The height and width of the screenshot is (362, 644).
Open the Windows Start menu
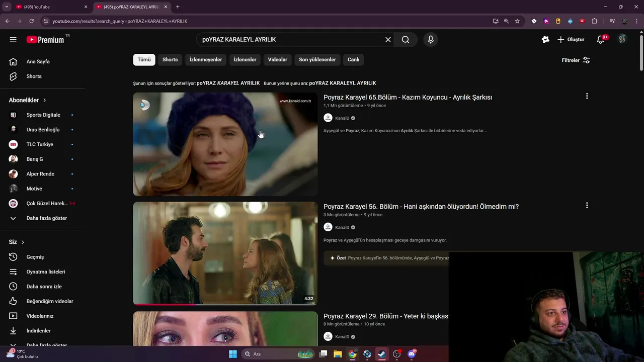click(233, 354)
